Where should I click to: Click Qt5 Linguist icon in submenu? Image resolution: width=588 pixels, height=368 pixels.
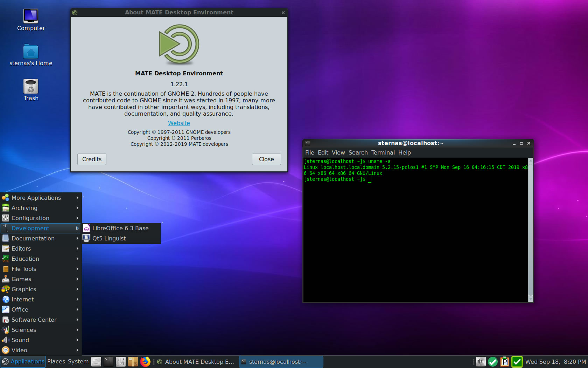(86, 238)
